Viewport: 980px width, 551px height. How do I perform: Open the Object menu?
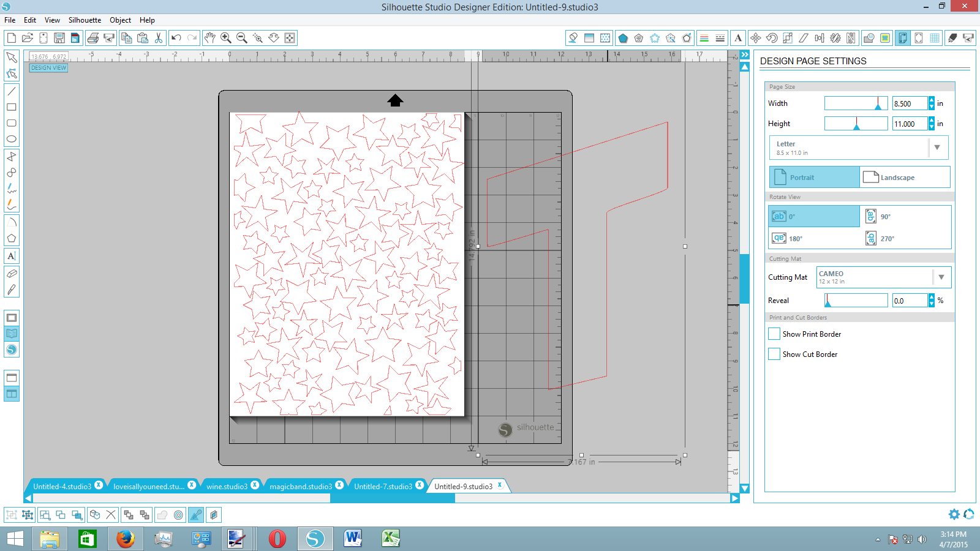tap(120, 20)
